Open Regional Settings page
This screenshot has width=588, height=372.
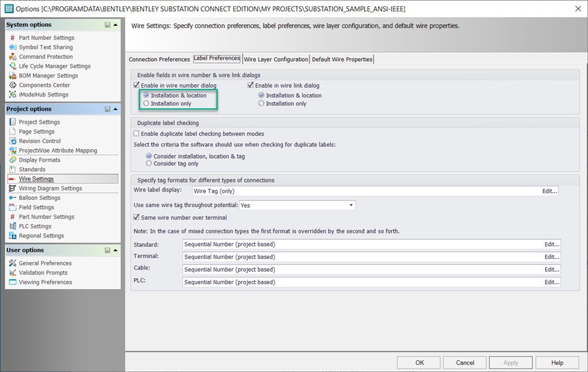click(41, 236)
